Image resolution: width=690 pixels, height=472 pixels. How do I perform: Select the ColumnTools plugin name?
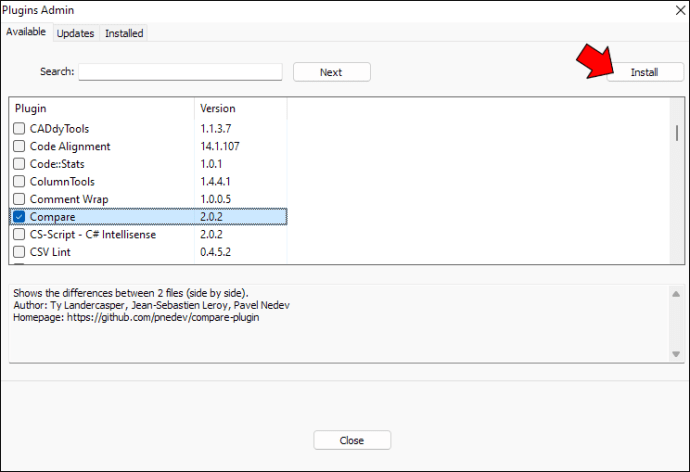click(62, 182)
